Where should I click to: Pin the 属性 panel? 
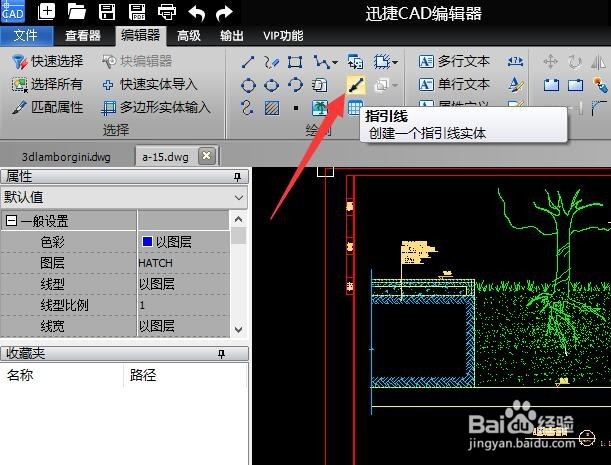[x=237, y=177]
